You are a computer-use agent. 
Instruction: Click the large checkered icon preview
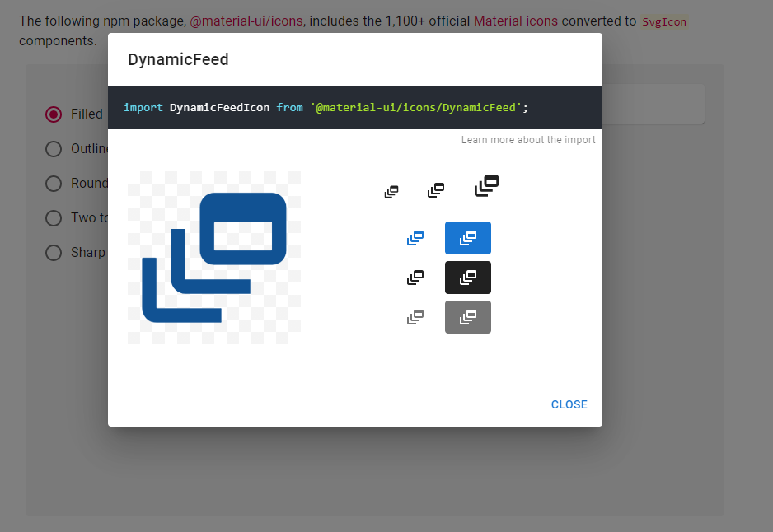pos(214,257)
